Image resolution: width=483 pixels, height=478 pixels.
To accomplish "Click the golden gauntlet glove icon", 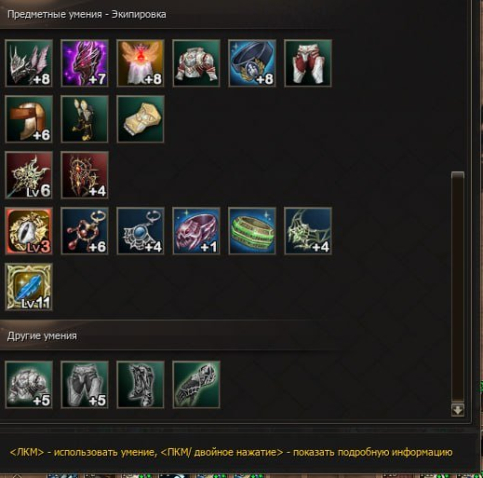I will [x=140, y=119].
